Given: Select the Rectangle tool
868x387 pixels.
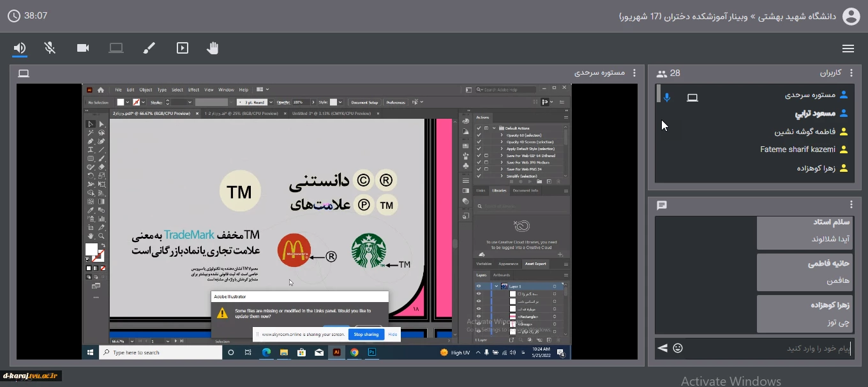Looking at the screenshot, I should point(91,158).
